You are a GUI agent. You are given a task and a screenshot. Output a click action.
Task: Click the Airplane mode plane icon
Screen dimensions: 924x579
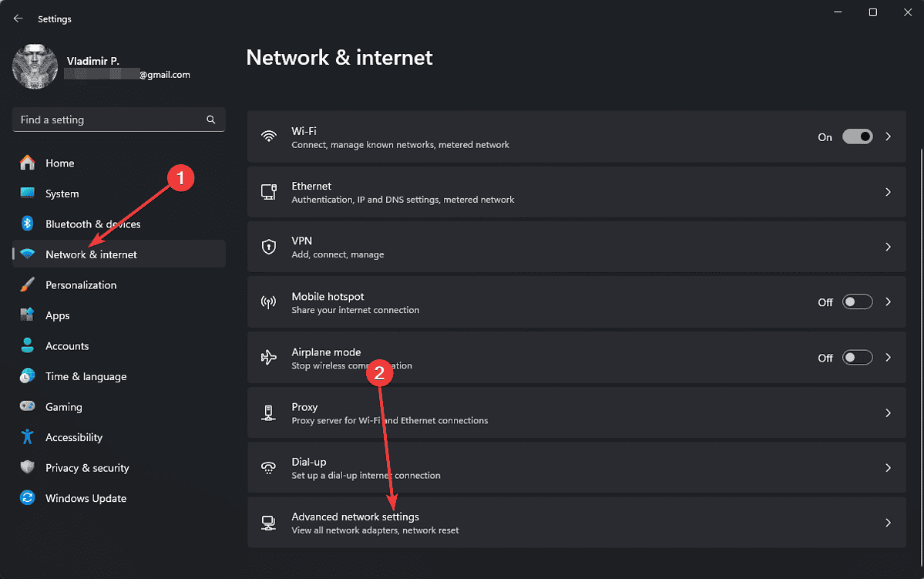(269, 357)
